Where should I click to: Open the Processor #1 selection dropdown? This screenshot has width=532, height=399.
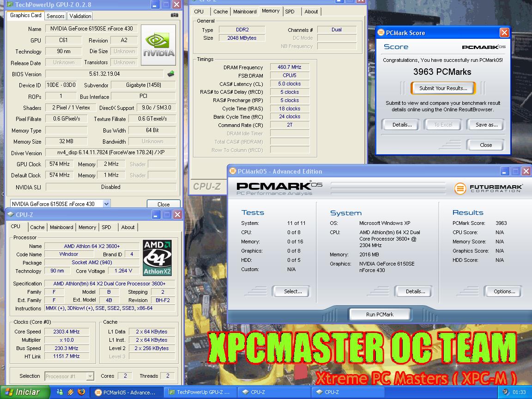pyautogui.click(x=90, y=376)
